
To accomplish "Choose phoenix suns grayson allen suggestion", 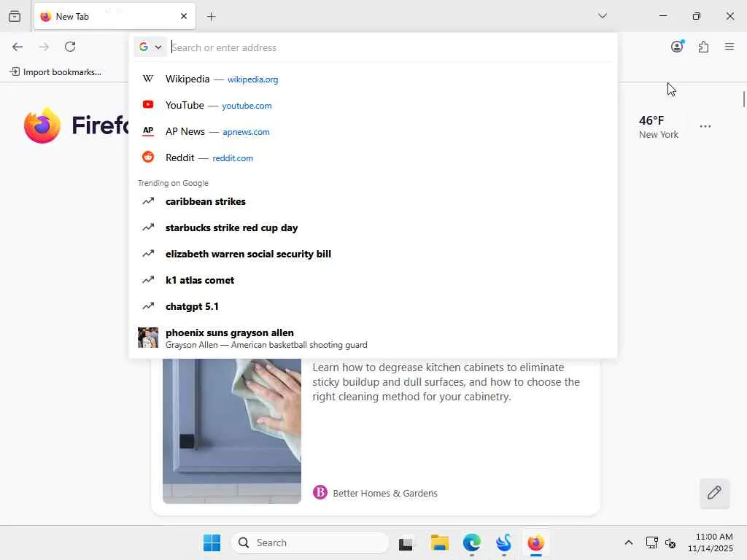I will [373, 338].
